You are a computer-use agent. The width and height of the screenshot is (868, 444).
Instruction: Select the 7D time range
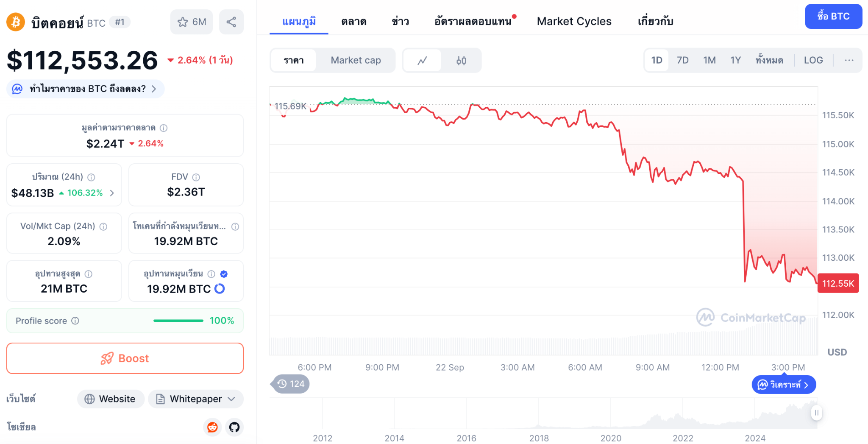(682, 60)
